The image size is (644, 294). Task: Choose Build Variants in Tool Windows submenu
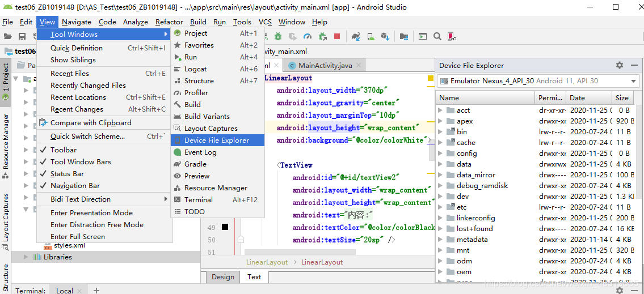(217, 117)
